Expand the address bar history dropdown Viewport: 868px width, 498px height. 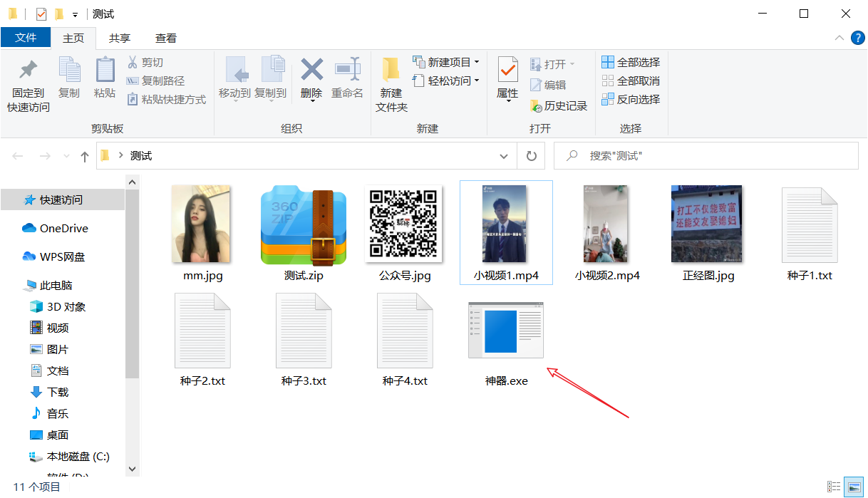pos(504,156)
